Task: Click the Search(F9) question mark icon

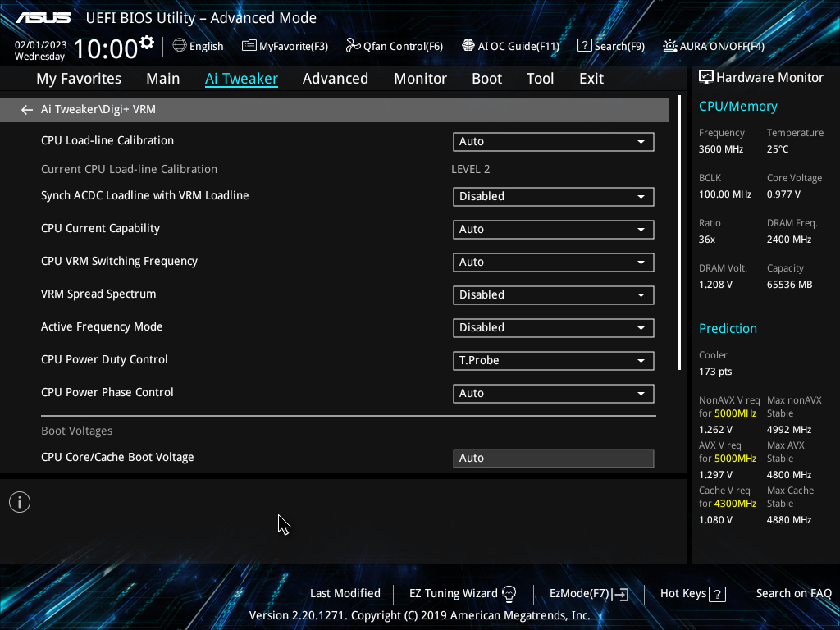Action: click(x=584, y=46)
